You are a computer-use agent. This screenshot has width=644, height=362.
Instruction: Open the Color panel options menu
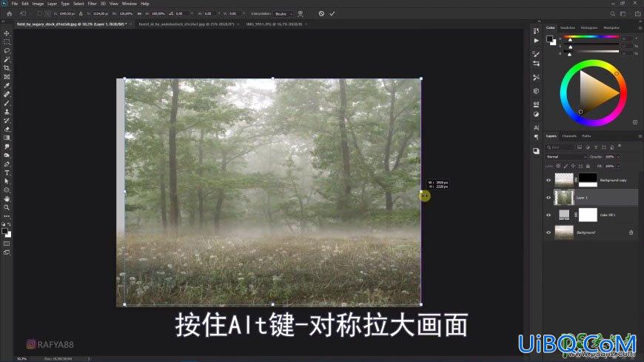(x=640, y=27)
